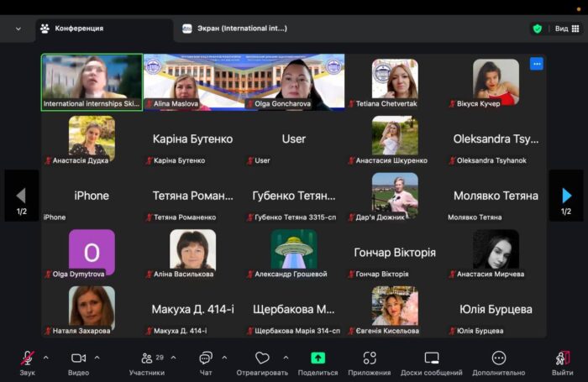Screen dimensions: 588x382
Task: Open Доски сообщений whiteboards
Action: (432, 358)
